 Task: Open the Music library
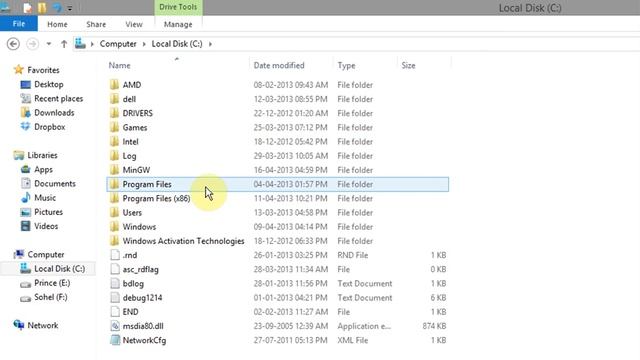click(x=45, y=198)
